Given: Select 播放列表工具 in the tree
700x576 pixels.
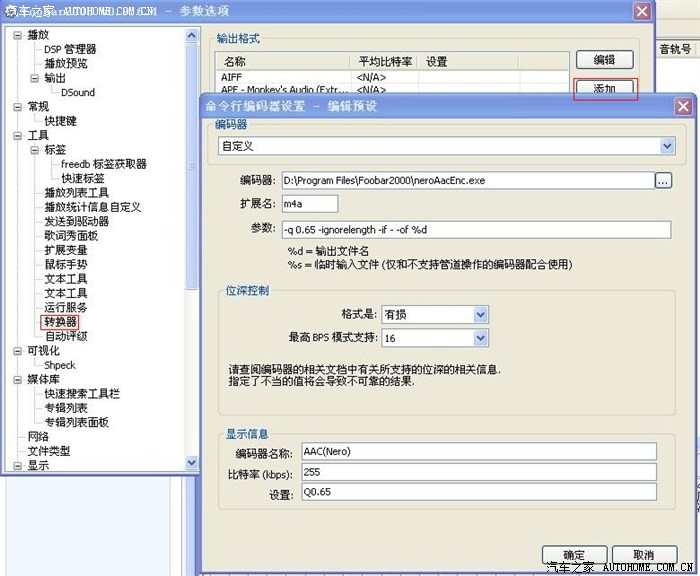Looking at the screenshot, I should tap(76, 193).
